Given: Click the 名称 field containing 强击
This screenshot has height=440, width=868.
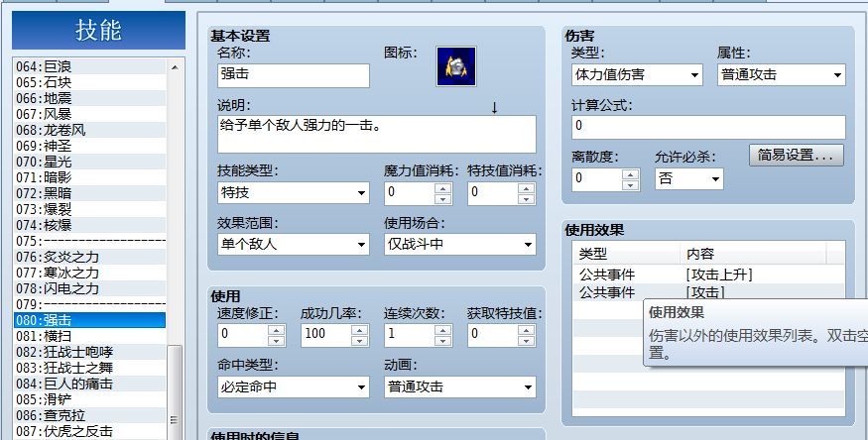Looking at the screenshot, I should click(x=294, y=75).
